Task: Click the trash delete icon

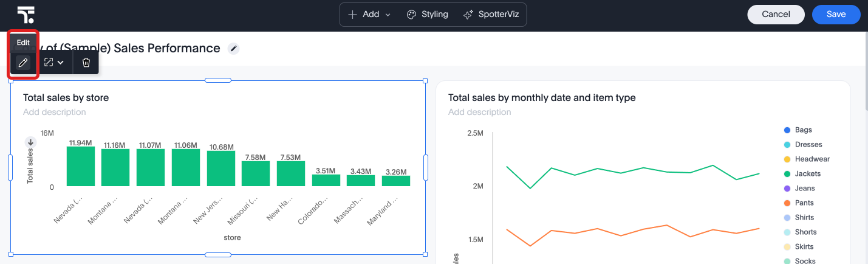Action: pos(86,62)
